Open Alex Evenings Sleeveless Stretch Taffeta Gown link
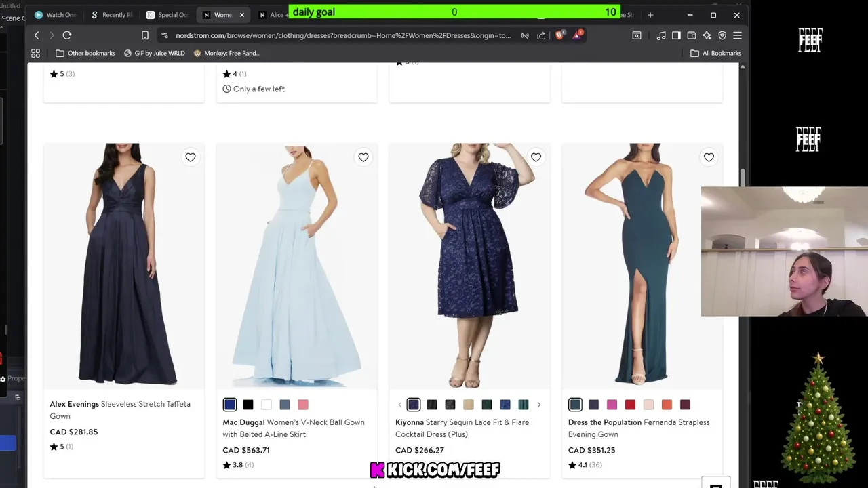This screenshot has height=488, width=868. coord(120,410)
